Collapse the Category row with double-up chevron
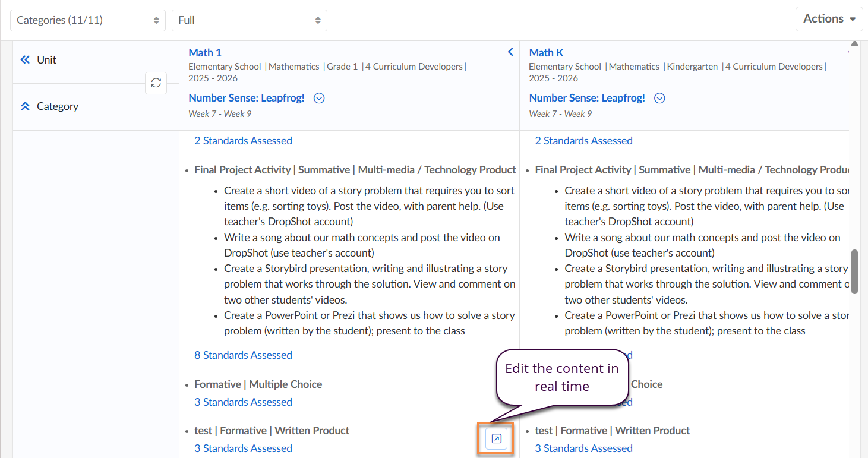Image resolution: width=868 pixels, height=458 pixels. point(25,106)
